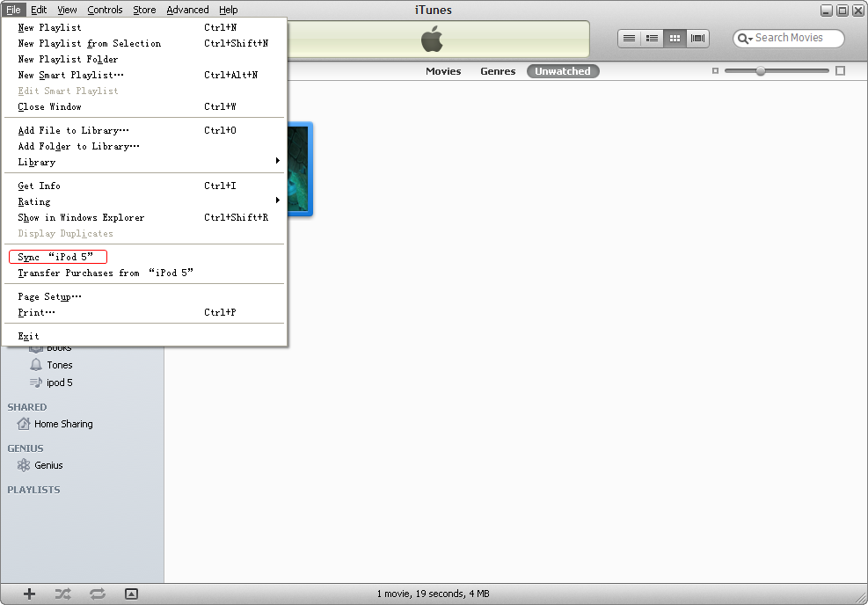Open Page Setup
Image resolution: width=868 pixels, height=605 pixels.
point(144,296)
